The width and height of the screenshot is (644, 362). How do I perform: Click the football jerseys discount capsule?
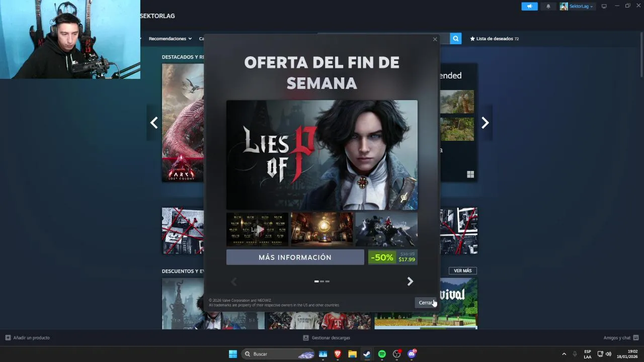319,320
